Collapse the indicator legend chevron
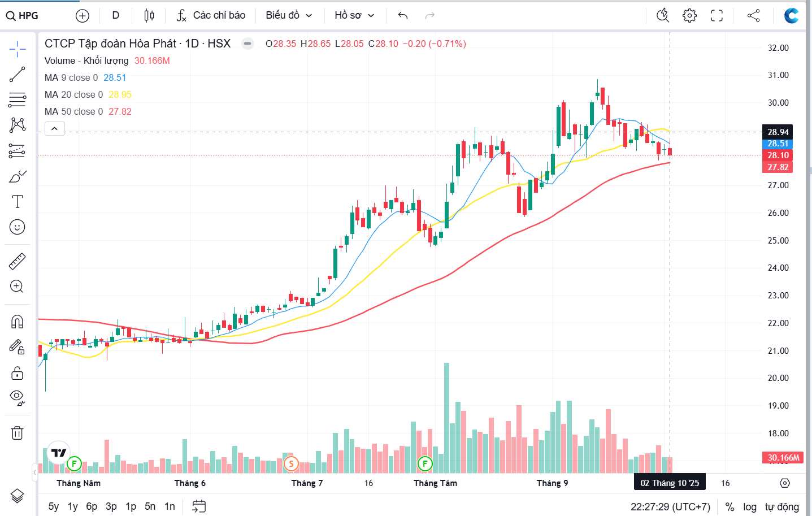Image resolution: width=812 pixels, height=516 pixels. (x=54, y=129)
